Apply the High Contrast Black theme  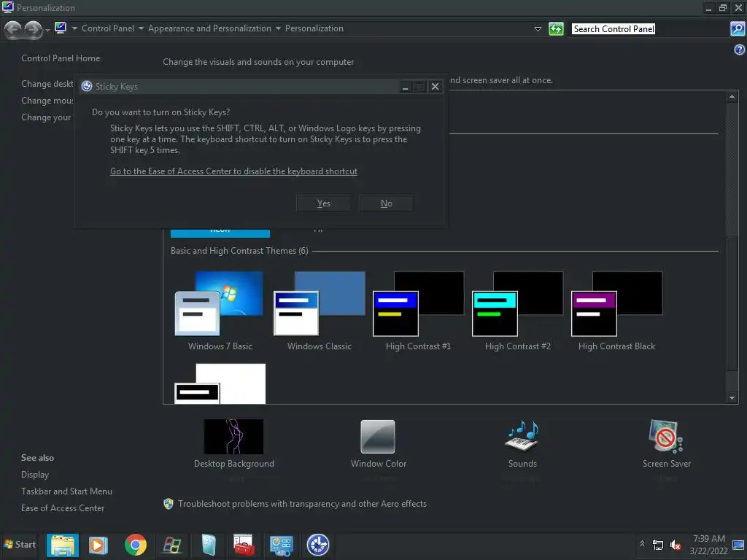tap(617, 311)
